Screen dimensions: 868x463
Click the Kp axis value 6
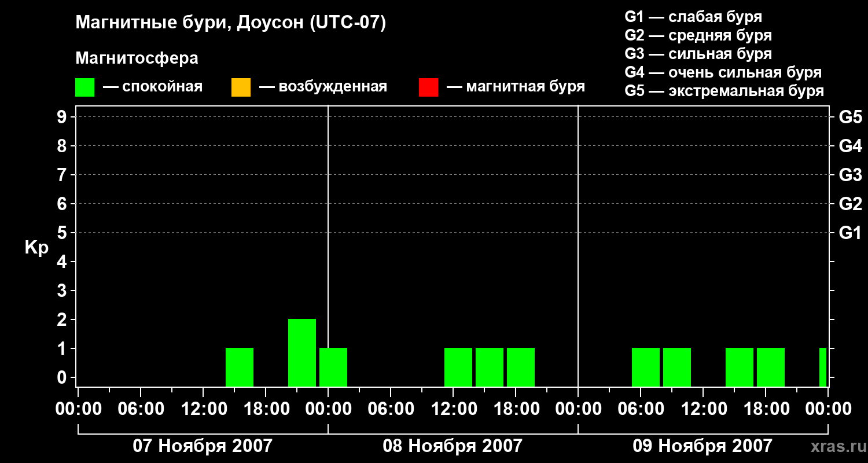(x=63, y=204)
